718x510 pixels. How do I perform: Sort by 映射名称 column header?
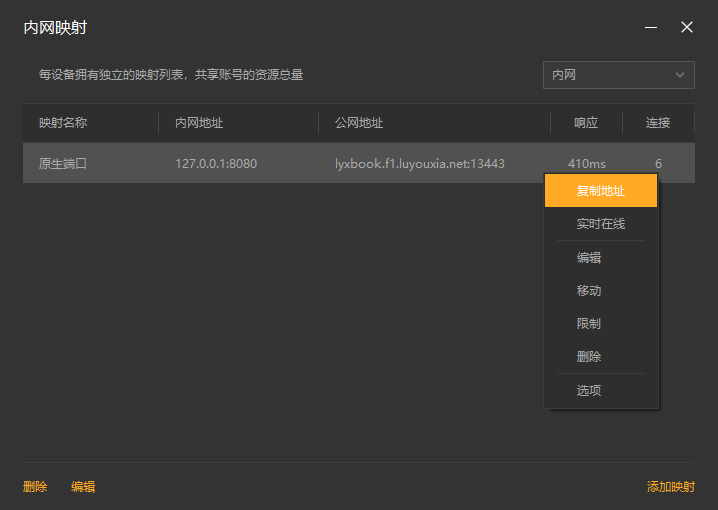(63, 123)
